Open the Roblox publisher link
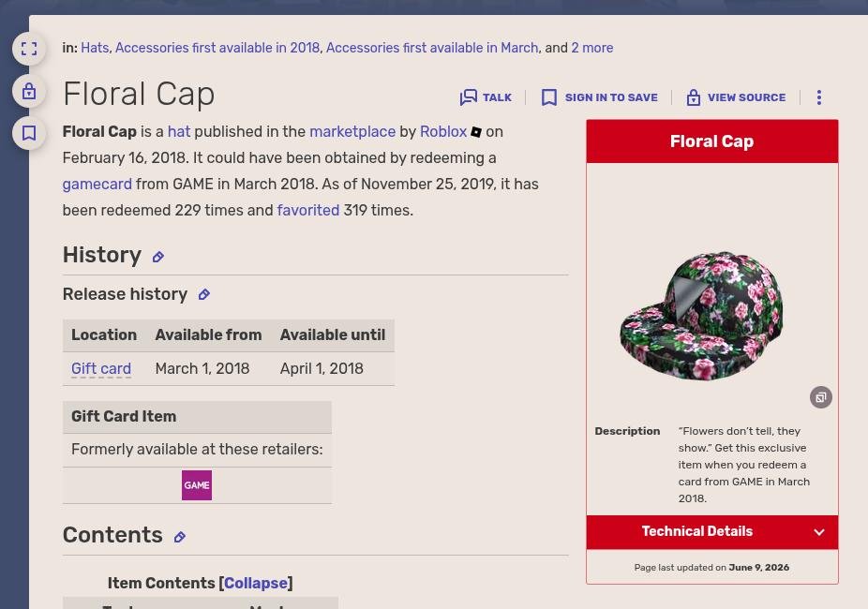868x609 pixels. tap(443, 132)
